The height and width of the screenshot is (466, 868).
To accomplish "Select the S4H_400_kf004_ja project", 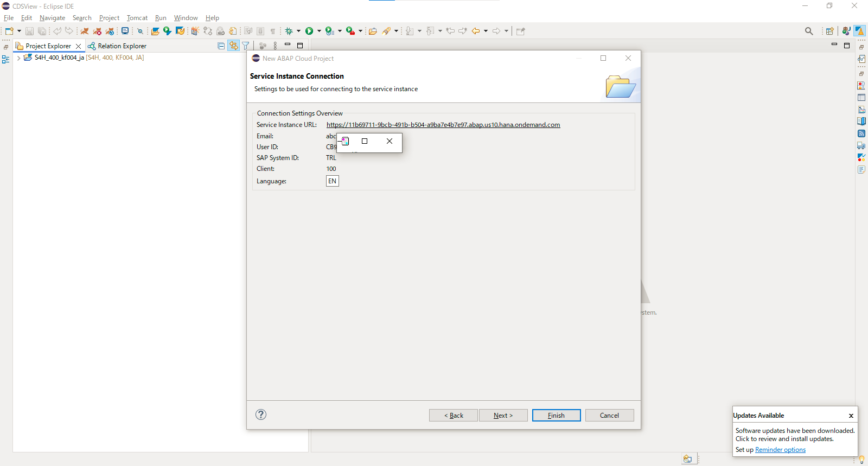I will [84, 58].
